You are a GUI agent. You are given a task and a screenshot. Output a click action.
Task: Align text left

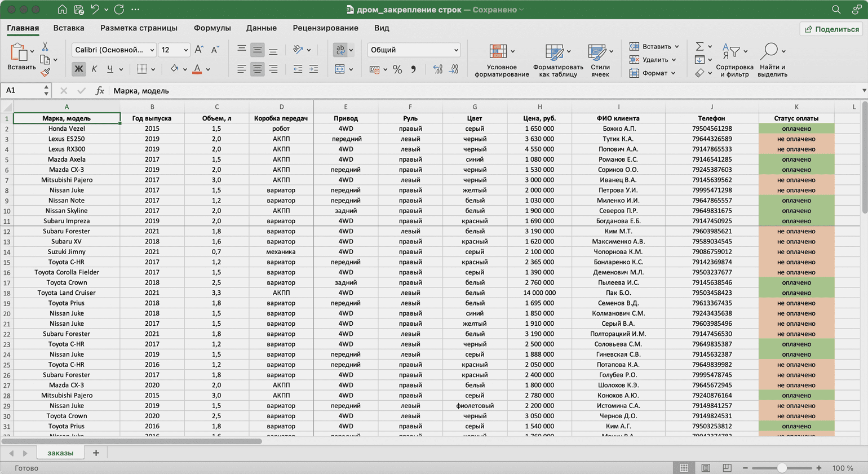click(241, 69)
